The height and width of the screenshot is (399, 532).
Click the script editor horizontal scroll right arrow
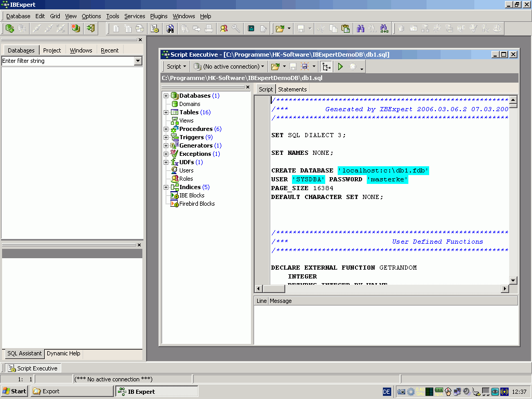(x=505, y=289)
